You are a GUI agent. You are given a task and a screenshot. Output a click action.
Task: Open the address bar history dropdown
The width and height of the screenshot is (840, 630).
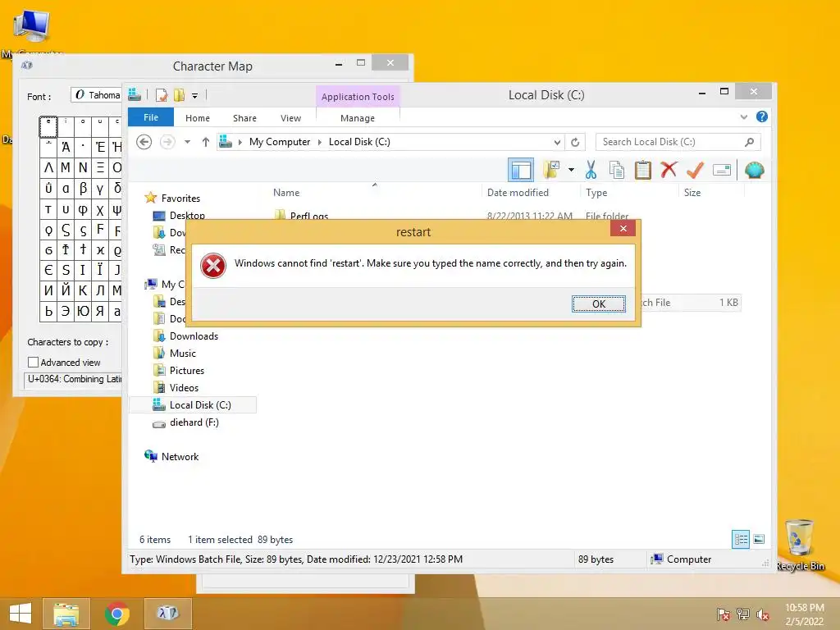(x=557, y=142)
